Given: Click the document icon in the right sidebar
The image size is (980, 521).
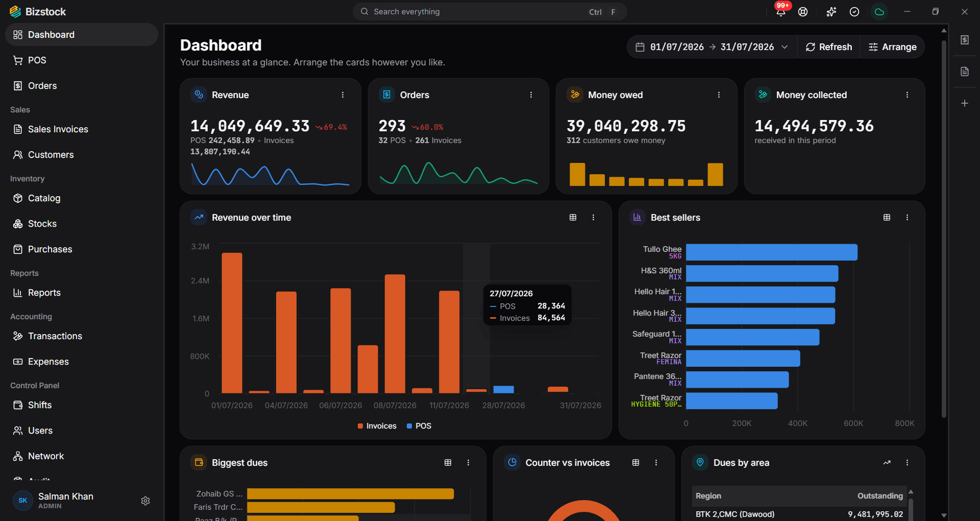Looking at the screenshot, I should pyautogui.click(x=965, y=72).
